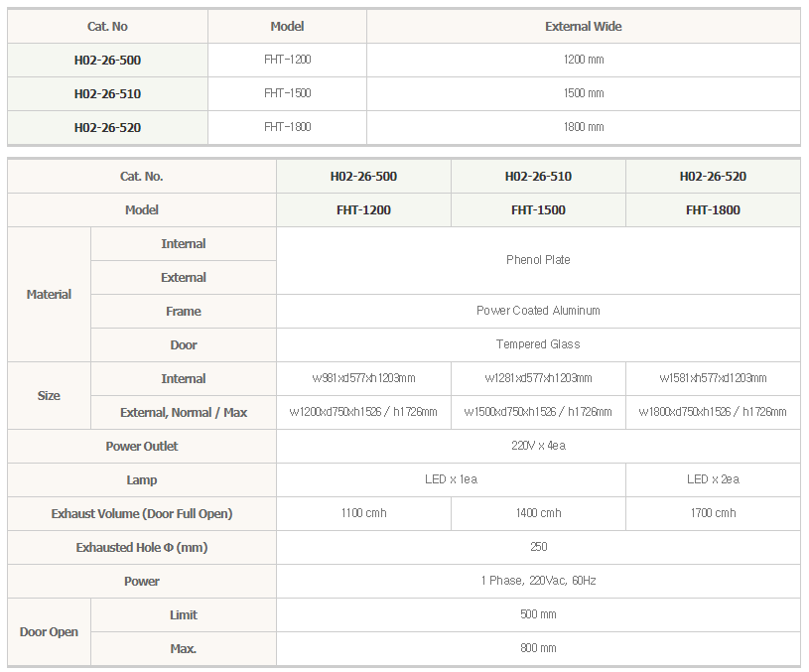Screen dimensions: 809x672
Task: Click the '1800 mm' external wide value
Action: [x=584, y=127]
